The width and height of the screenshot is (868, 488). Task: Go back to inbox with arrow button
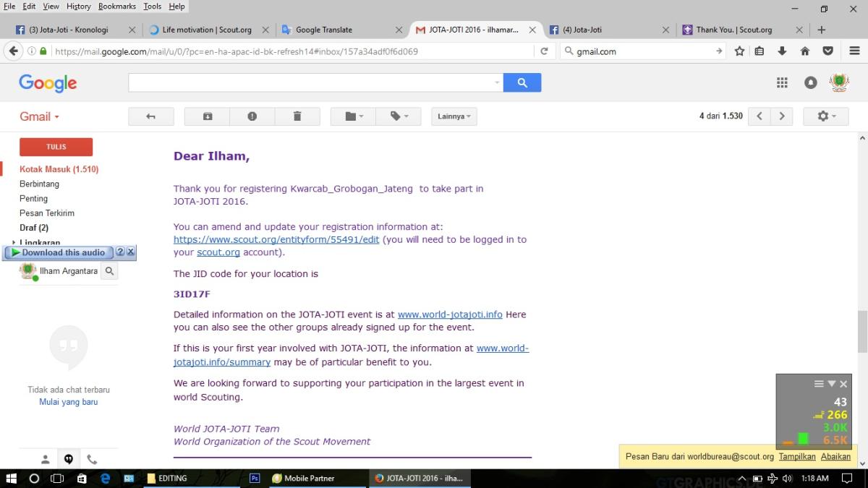[x=150, y=116]
